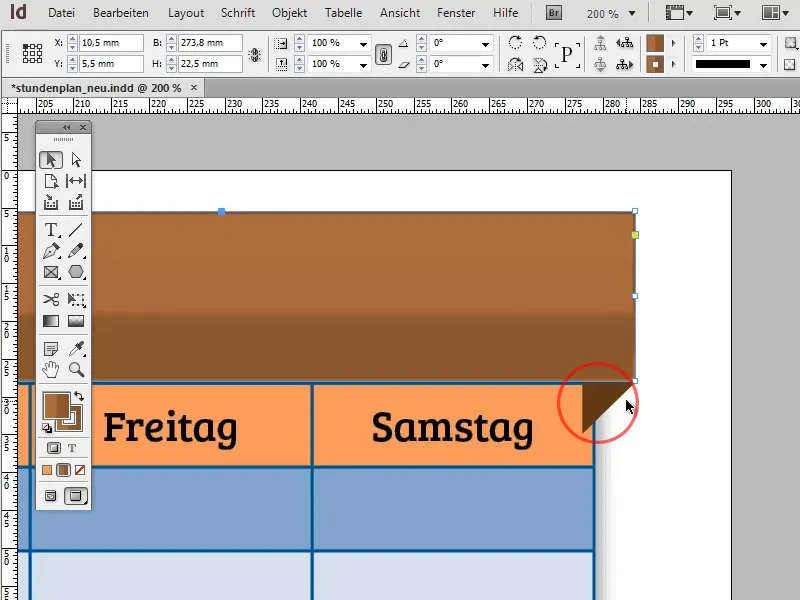Swap fill and stroke colors
The image size is (800, 600).
click(79, 396)
